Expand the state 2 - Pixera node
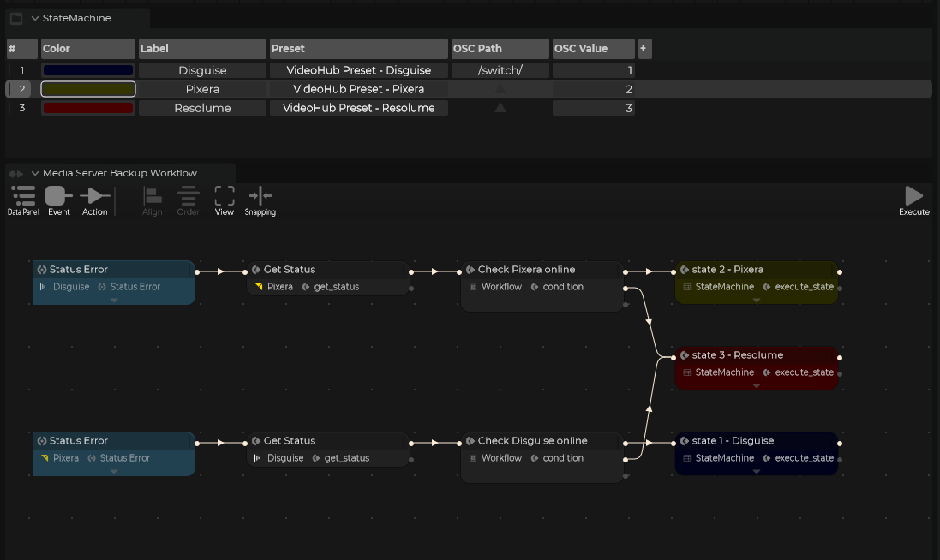Image resolution: width=940 pixels, height=560 pixels. click(x=757, y=301)
